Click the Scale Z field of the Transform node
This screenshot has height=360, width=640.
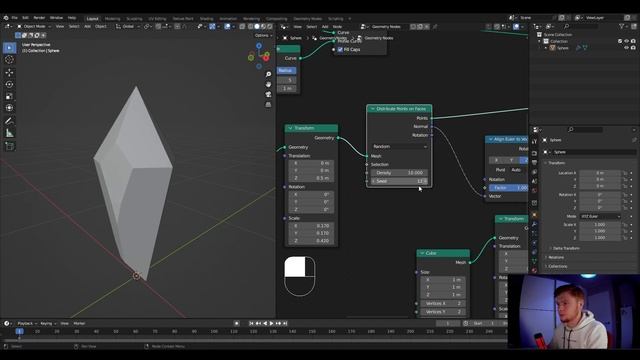tap(311, 241)
